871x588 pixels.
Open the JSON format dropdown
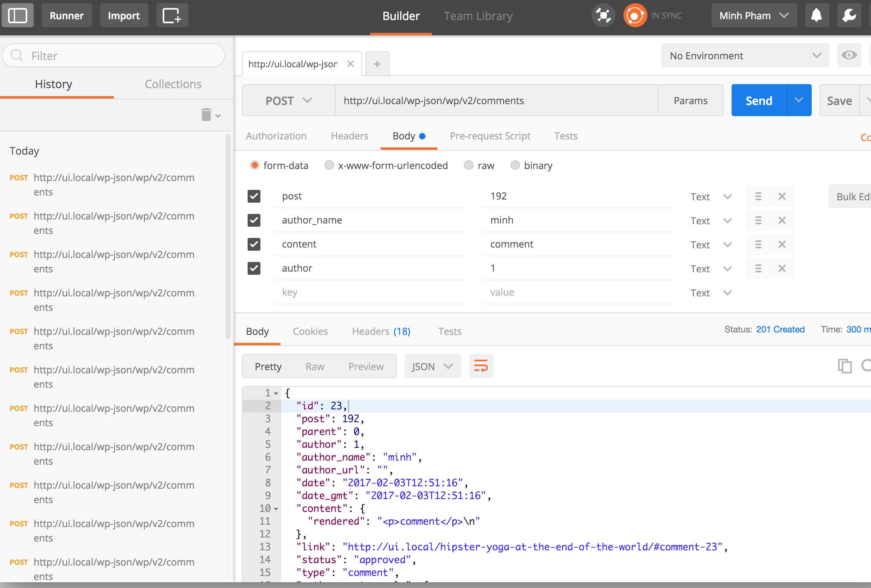432,366
